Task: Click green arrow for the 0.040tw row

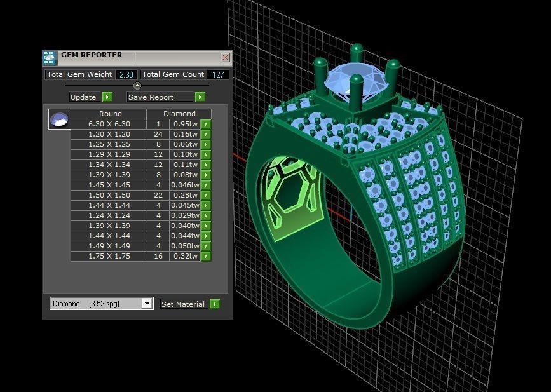Action: [x=206, y=226]
